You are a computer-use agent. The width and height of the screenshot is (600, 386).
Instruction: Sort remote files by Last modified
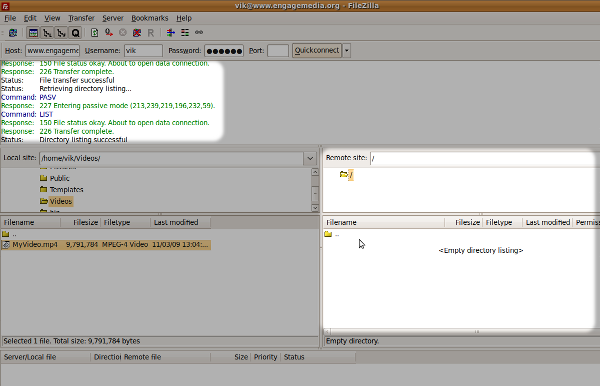pyautogui.click(x=548, y=222)
